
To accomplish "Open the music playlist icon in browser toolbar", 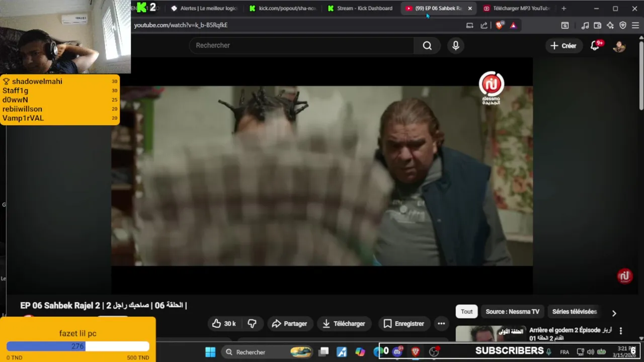I will (x=585, y=25).
